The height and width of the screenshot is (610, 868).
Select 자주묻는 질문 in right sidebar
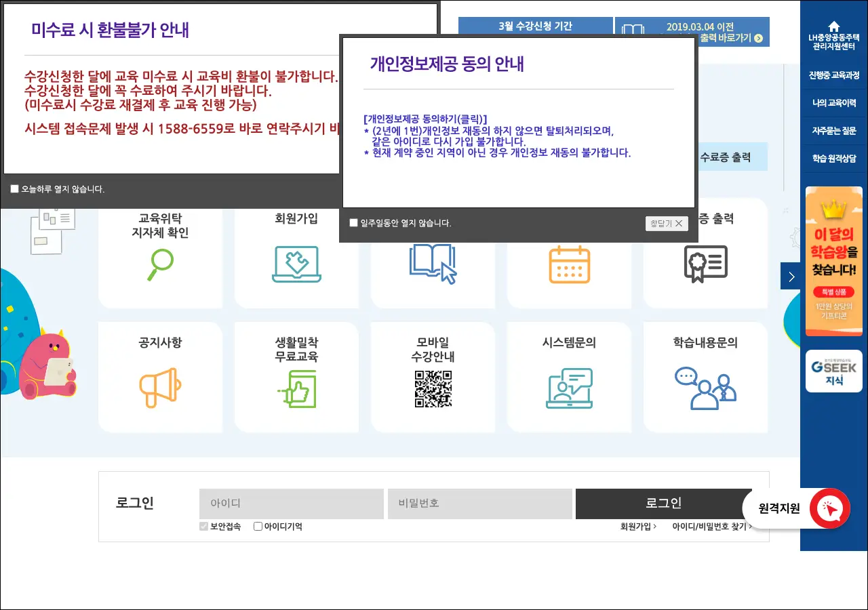pyautogui.click(x=834, y=131)
